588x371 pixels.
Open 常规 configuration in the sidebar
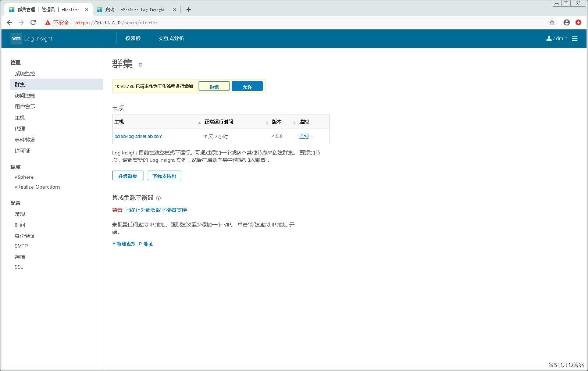pyautogui.click(x=20, y=214)
